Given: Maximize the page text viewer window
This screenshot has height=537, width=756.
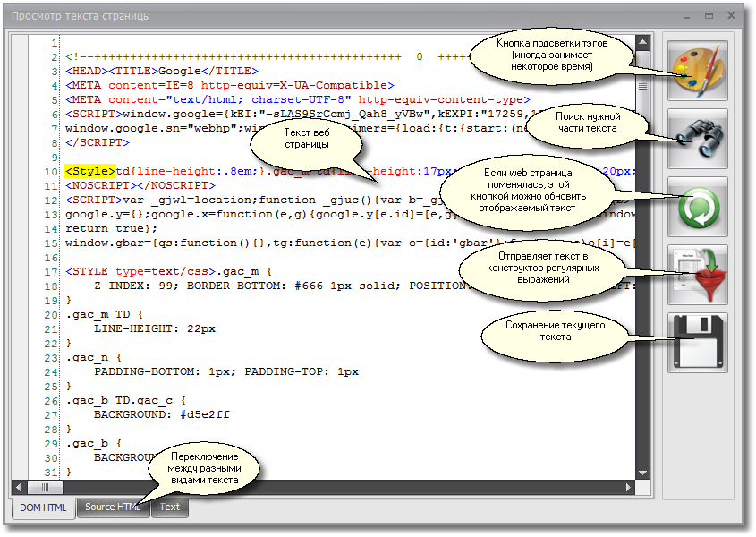Looking at the screenshot, I should [x=709, y=15].
